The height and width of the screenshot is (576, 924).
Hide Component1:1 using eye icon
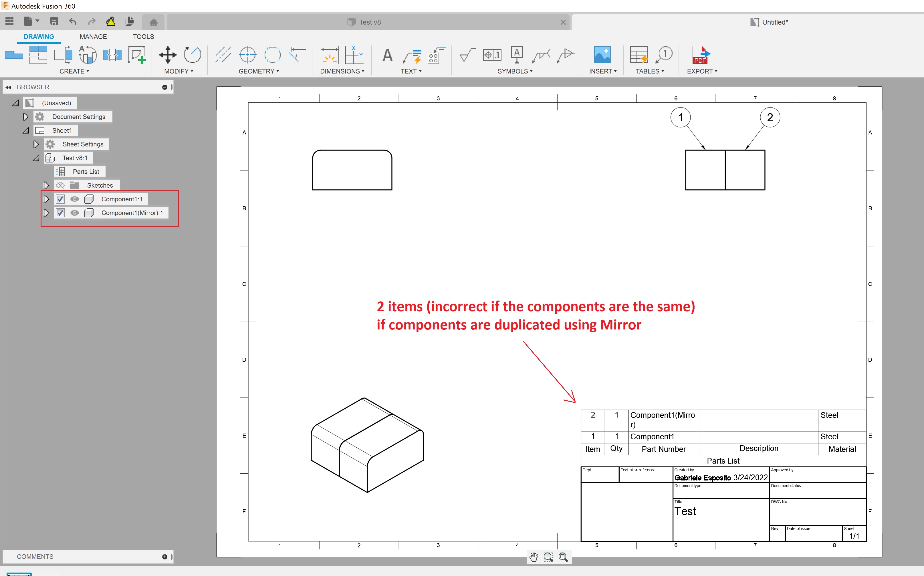75,199
